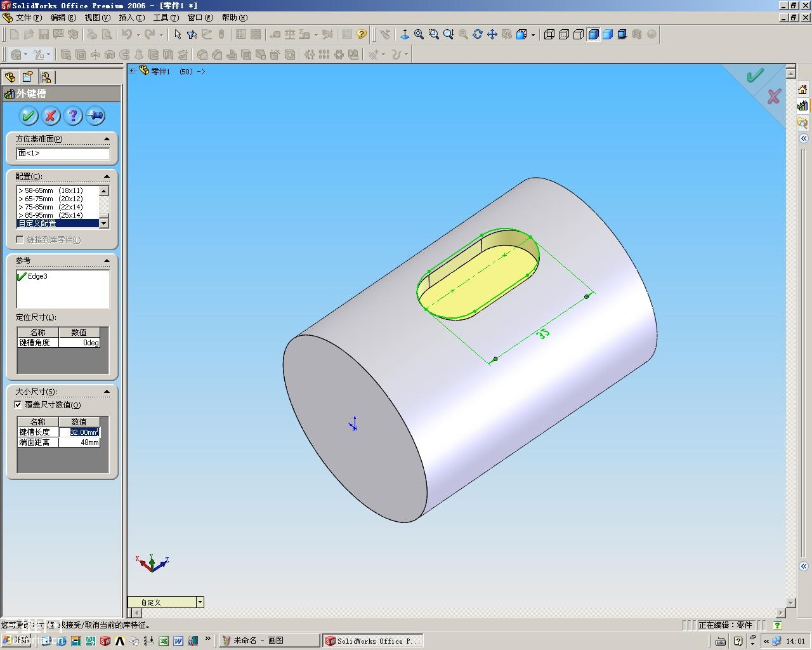Open the 编辑 menu
The image size is (812, 650).
(63, 18)
